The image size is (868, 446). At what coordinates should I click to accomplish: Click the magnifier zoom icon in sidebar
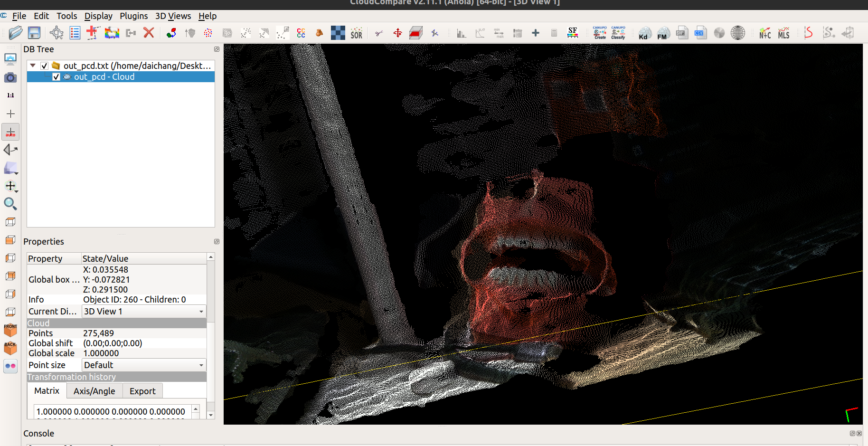tap(10, 204)
